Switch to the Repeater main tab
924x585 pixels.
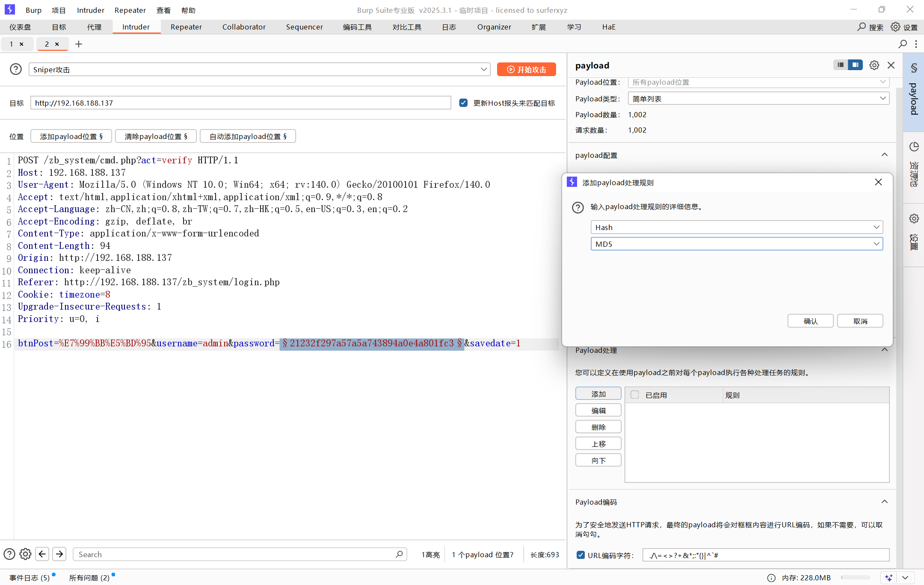(186, 27)
